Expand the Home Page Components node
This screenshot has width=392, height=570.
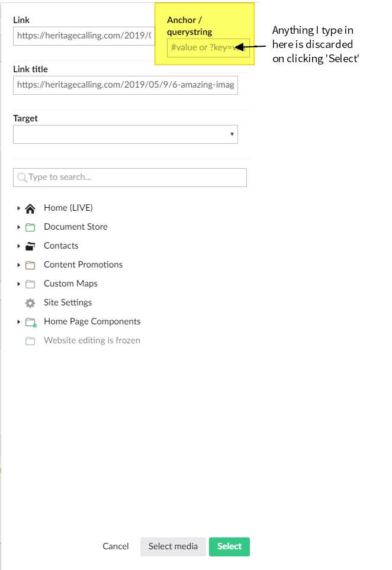pyautogui.click(x=18, y=321)
